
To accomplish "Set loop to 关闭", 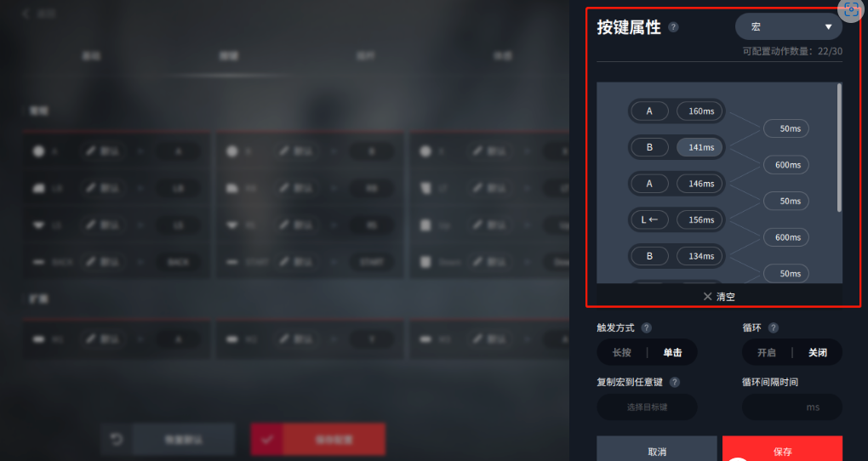I will [818, 352].
